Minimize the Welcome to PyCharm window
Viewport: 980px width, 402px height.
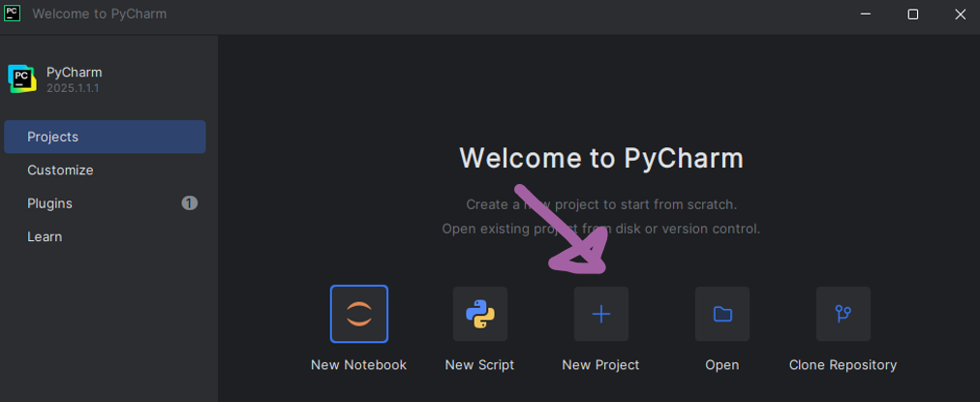click(866, 15)
